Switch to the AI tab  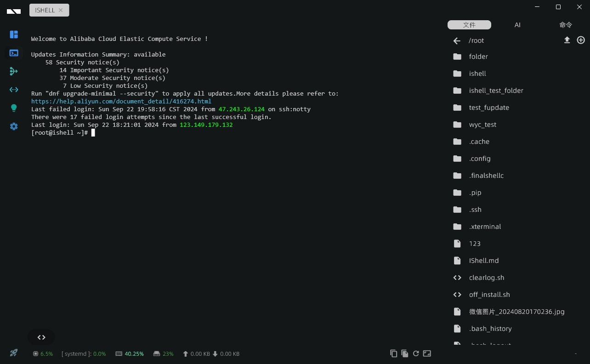[x=517, y=25]
